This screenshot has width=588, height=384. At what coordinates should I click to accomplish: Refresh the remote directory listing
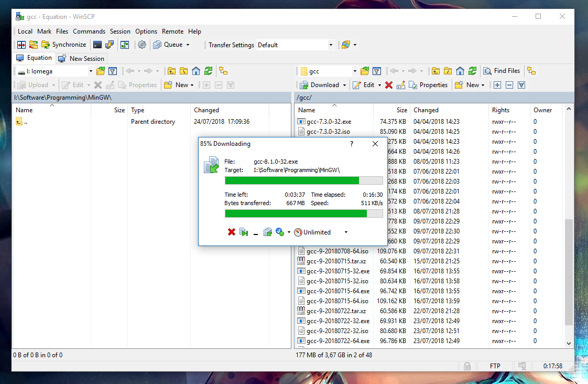[473, 70]
